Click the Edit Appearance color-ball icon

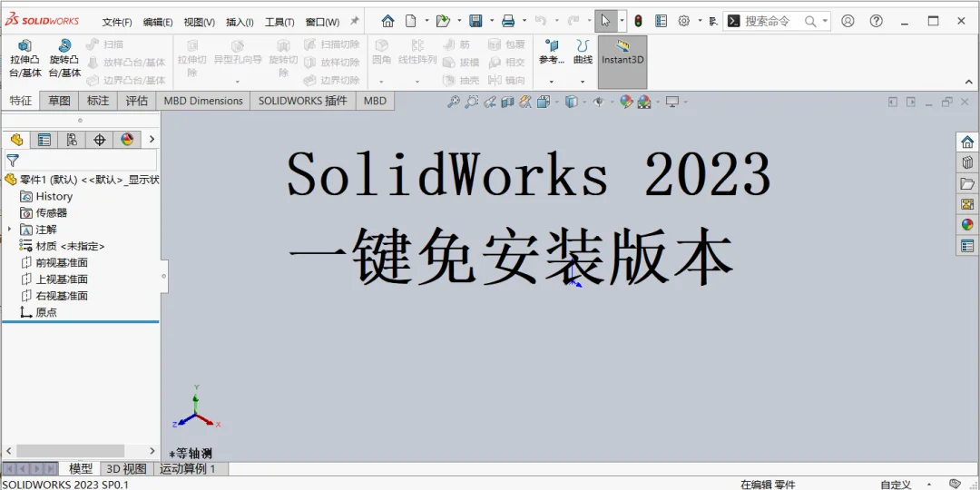click(x=625, y=102)
